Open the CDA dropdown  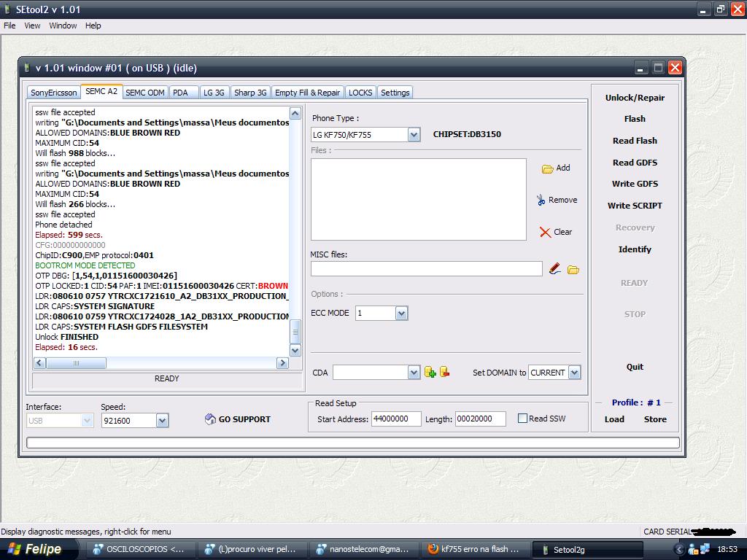[414, 373]
